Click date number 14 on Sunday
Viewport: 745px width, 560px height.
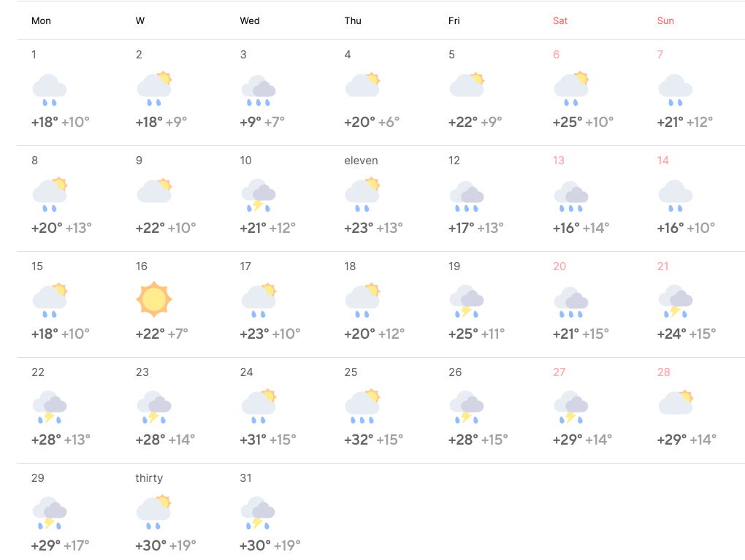pos(663,161)
